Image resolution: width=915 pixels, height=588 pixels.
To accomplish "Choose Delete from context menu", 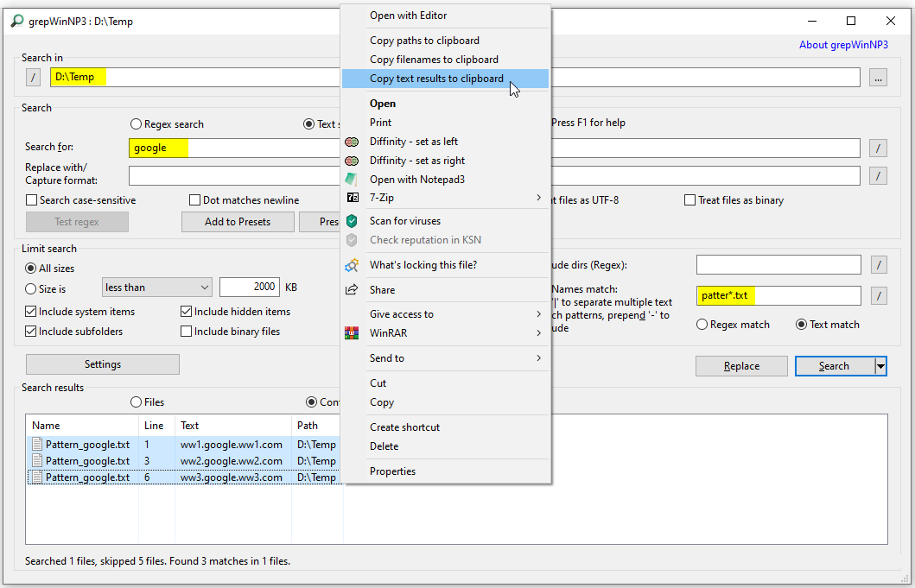I will pos(446,446).
